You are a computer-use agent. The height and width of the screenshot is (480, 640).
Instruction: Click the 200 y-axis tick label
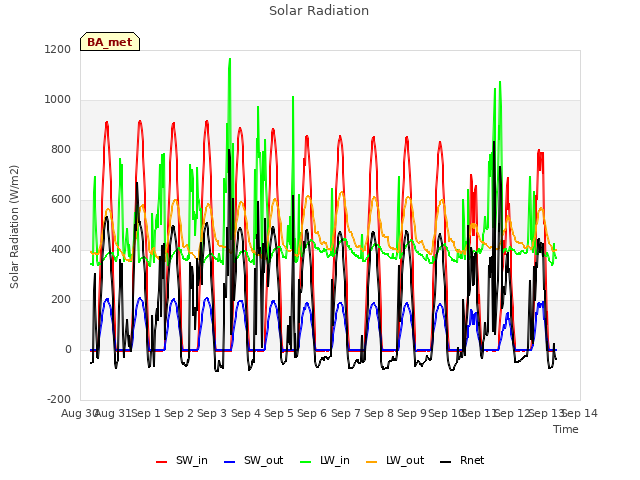click(x=61, y=300)
